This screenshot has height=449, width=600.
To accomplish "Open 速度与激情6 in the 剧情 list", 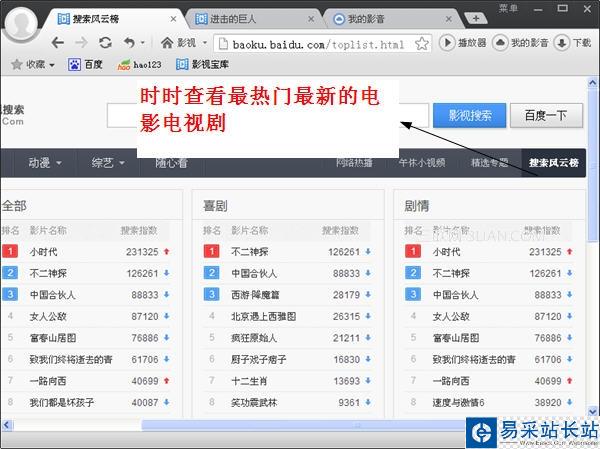I will pyautogui.click(x=458, y=402).
